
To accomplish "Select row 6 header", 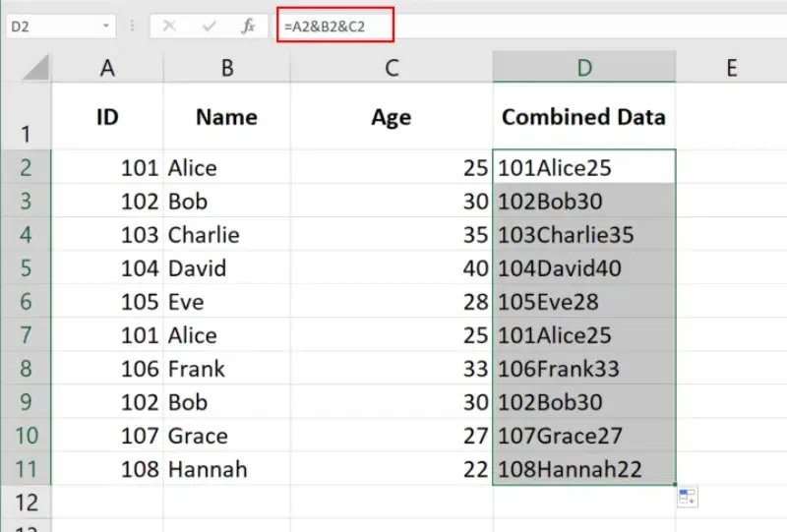I will click(26, 302).
